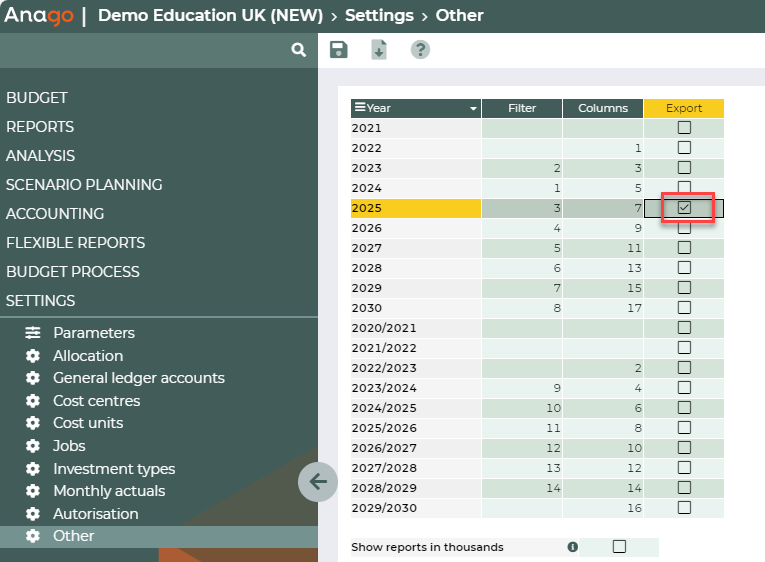Open the FLEXIBLE REPORTS menu section
This screenshot has height=562, width=765.
click(76, 242)
